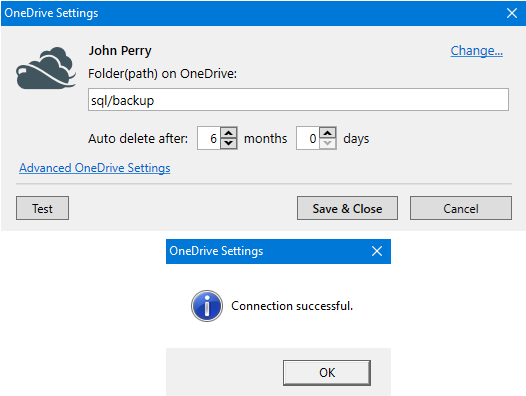526x396 pixels.
Task: Click the OneDrive cloud icon
Action: click(x=46, y=68)
